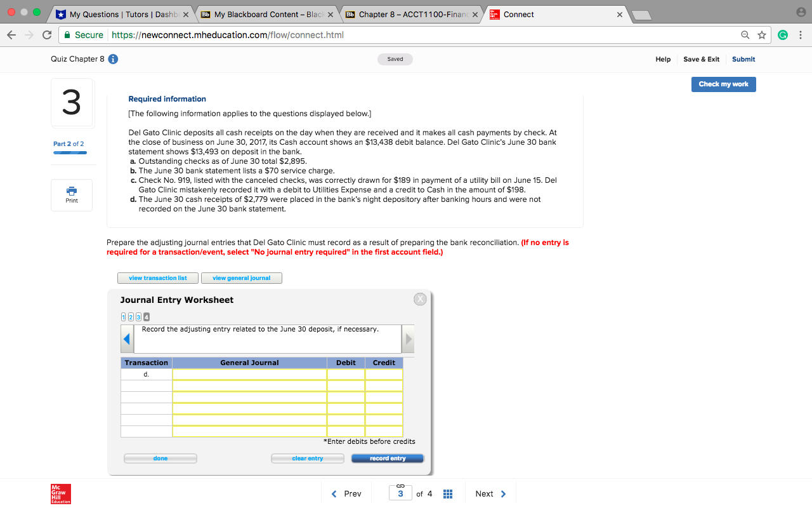Open the question overview grid icon near pagination
Viewport: 812px width, 508px height.
[x=448, y=493]
